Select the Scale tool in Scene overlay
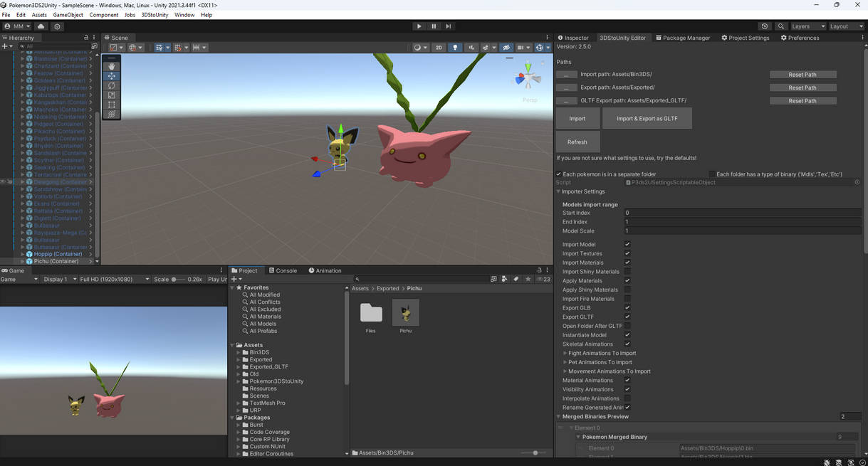The height and width of the screenshot is (466, 868). [x=111, y=95]
